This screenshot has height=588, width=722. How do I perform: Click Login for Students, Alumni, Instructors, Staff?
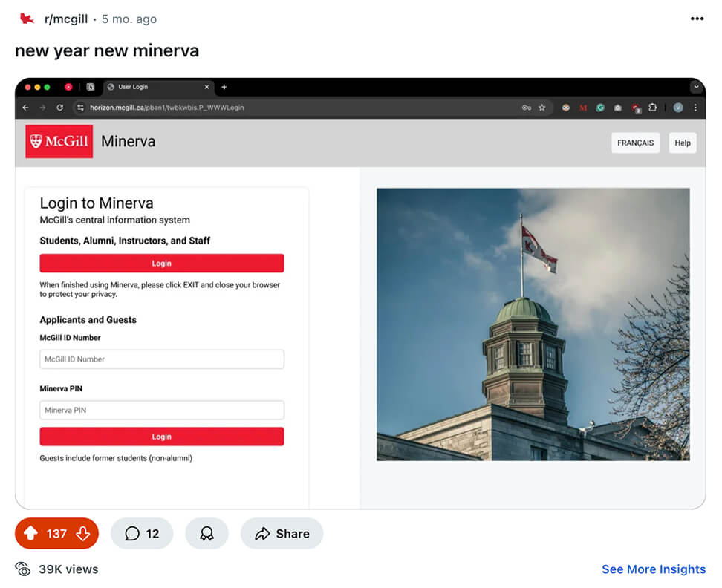pos(162,263)
